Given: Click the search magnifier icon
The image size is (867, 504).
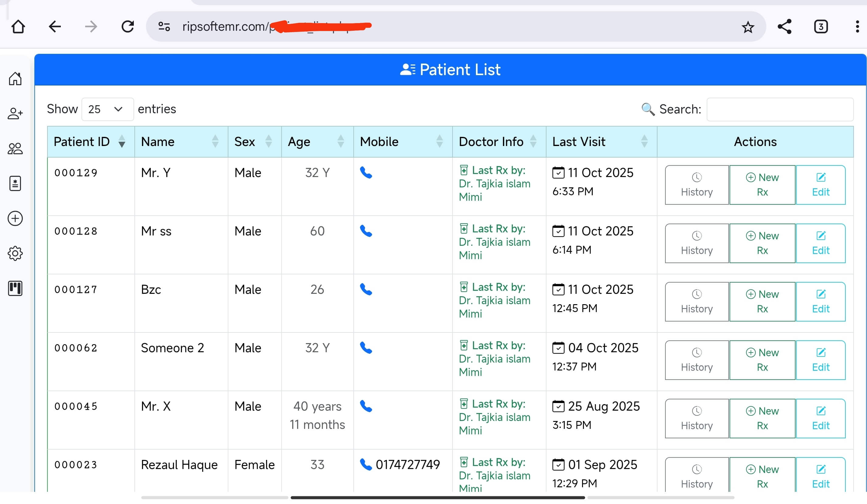Looking at the screenshot, I should pos(648,109).
